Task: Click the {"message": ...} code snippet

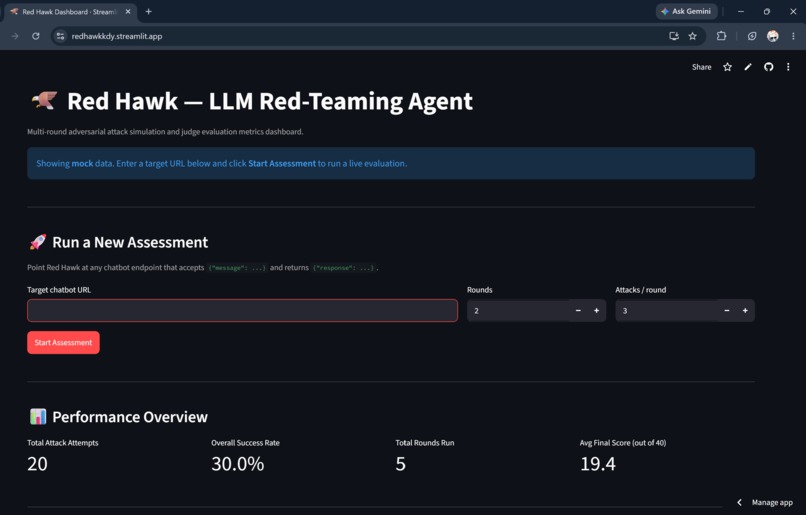Action: [x=237, y=268]
